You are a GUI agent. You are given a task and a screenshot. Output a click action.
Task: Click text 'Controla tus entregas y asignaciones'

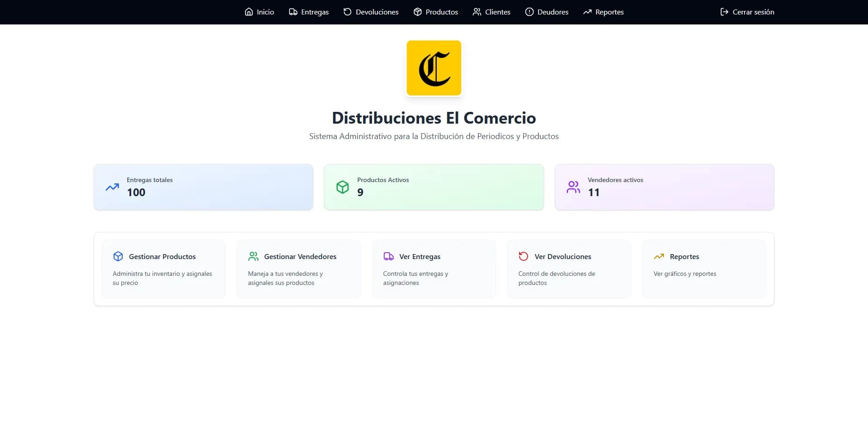[415, 278]
